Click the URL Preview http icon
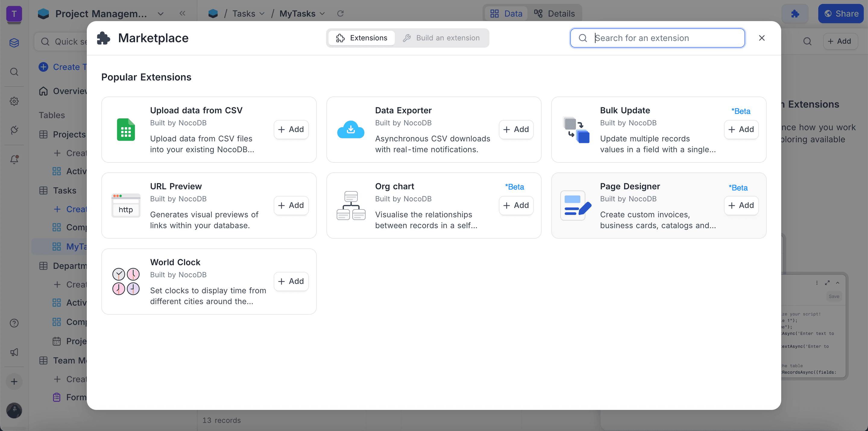Viewport: 868px width, 431px height. (x=126, y=206)
